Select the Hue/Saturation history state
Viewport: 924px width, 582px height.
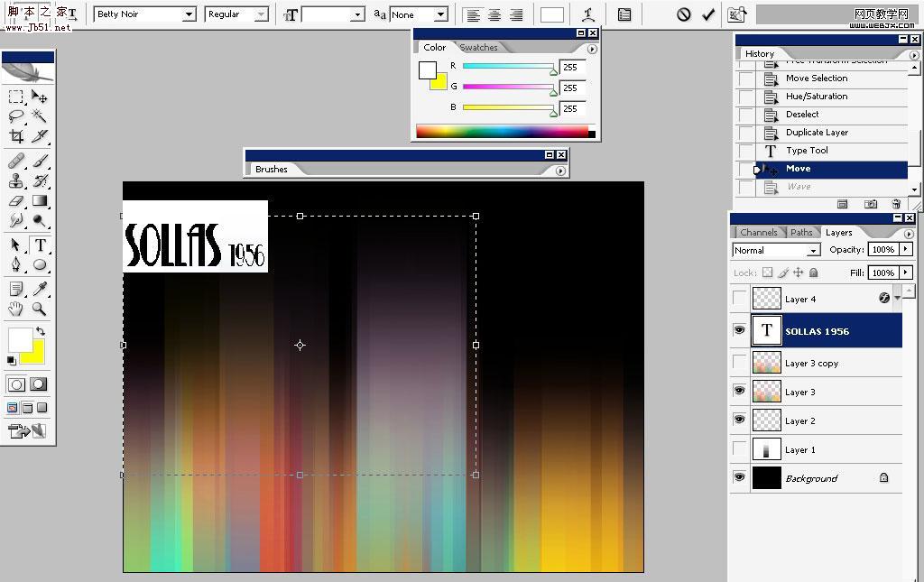(x=815, y=96)
